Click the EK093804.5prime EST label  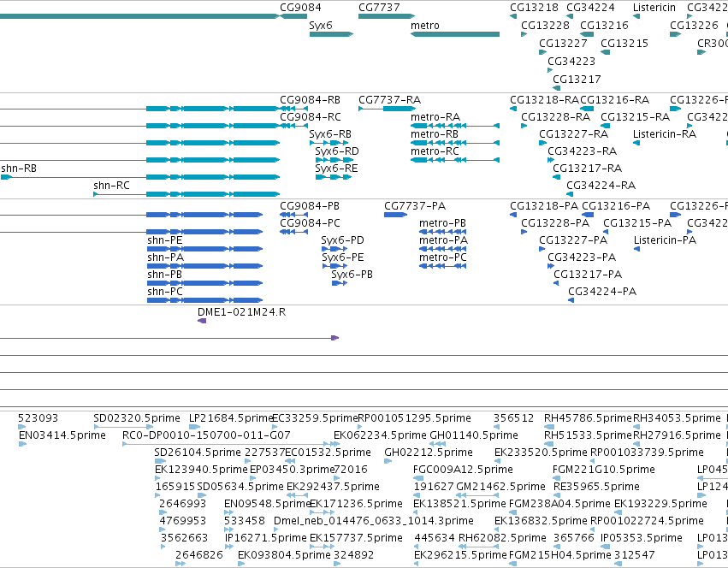coord(285,555)
